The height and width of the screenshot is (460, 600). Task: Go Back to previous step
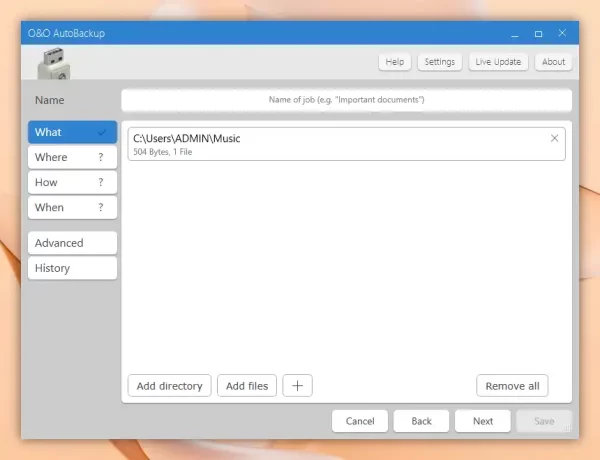coord(421,421)
